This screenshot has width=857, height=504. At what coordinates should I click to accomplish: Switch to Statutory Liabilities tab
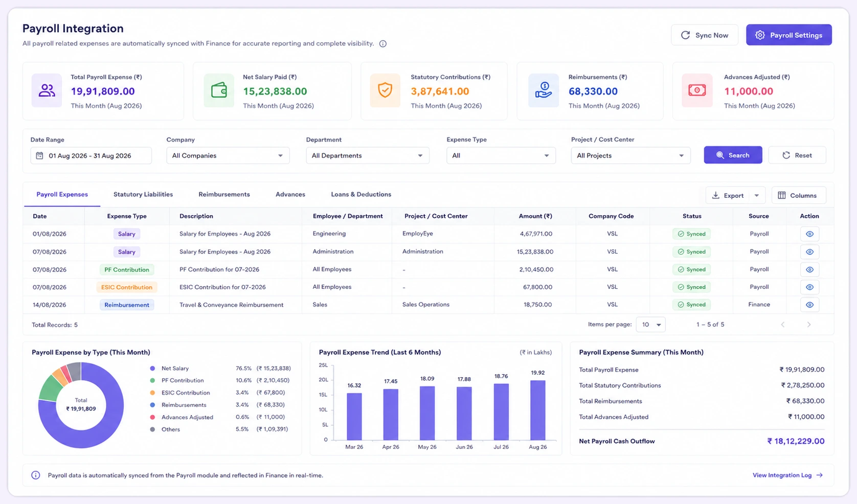(x=143, y=195)
